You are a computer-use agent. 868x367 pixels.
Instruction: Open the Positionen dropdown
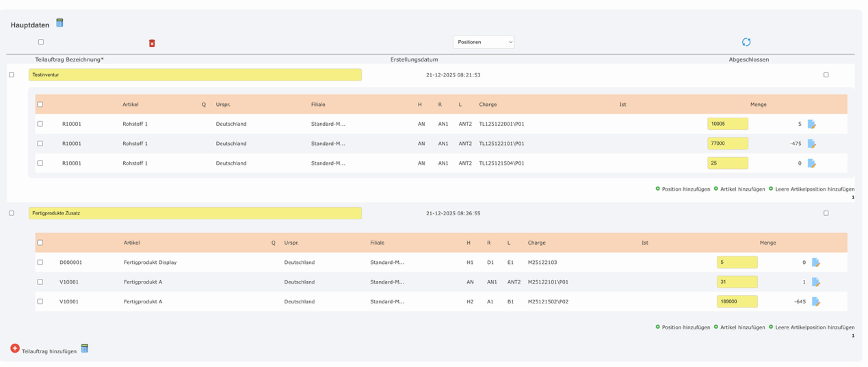click(483, 42)
